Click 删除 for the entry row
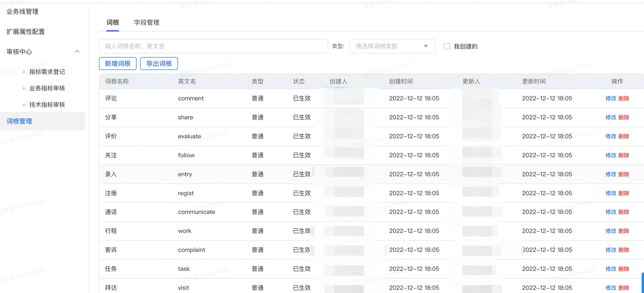The width and height of the screenshot is (644, 293). (x=624, y=174)
